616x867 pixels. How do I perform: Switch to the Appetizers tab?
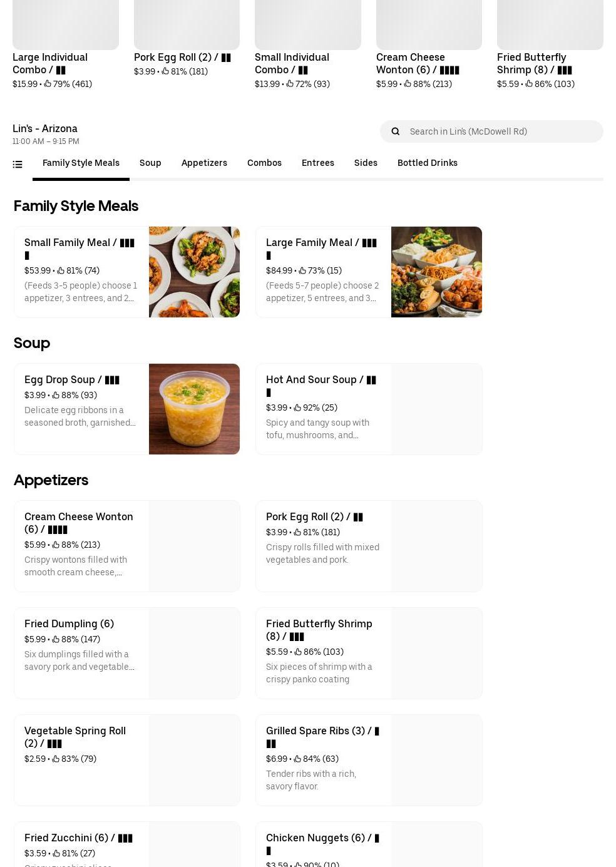[x=204, y=163]
